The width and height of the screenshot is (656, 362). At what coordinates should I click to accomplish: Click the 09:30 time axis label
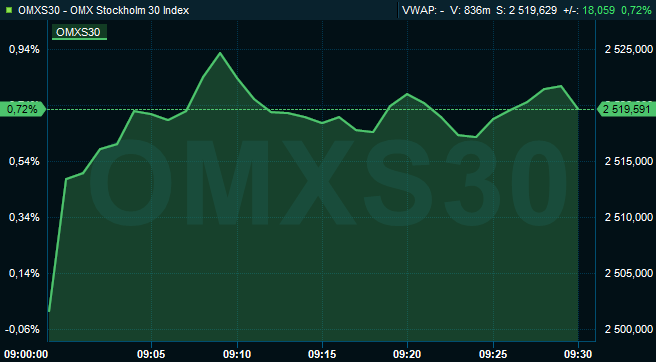point(578,354)
